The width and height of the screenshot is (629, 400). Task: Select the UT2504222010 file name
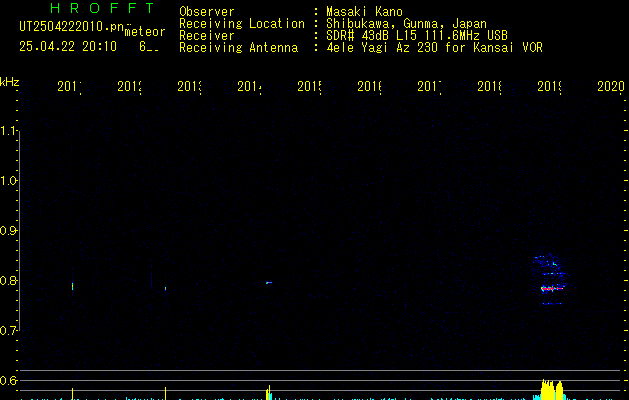(x=71, y=27)
